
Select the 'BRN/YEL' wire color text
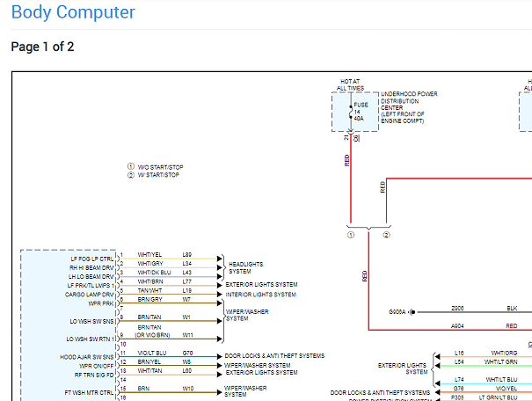point(149,362)
